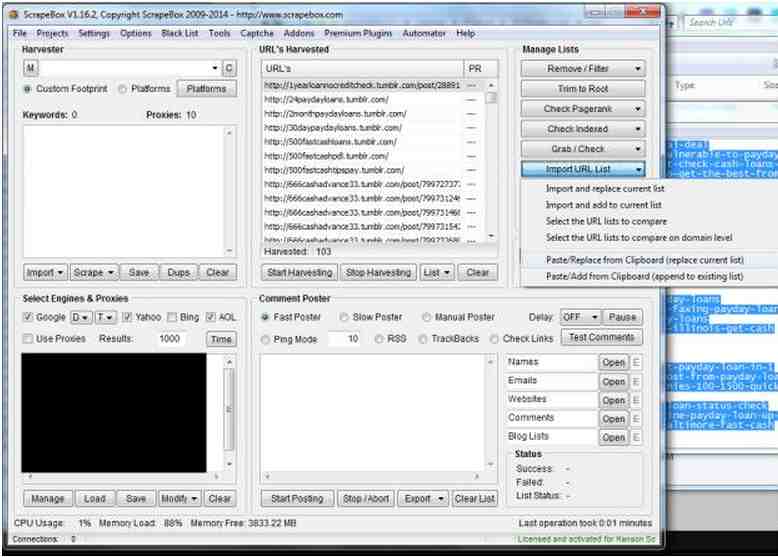Choose Select the URL lists to compare
Viewport: 778px width, 557px height.
point(606,221)
